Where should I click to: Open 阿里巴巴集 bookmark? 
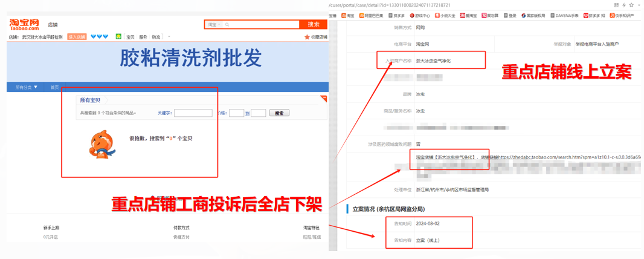pyautogui.click(x=372, y=16)
